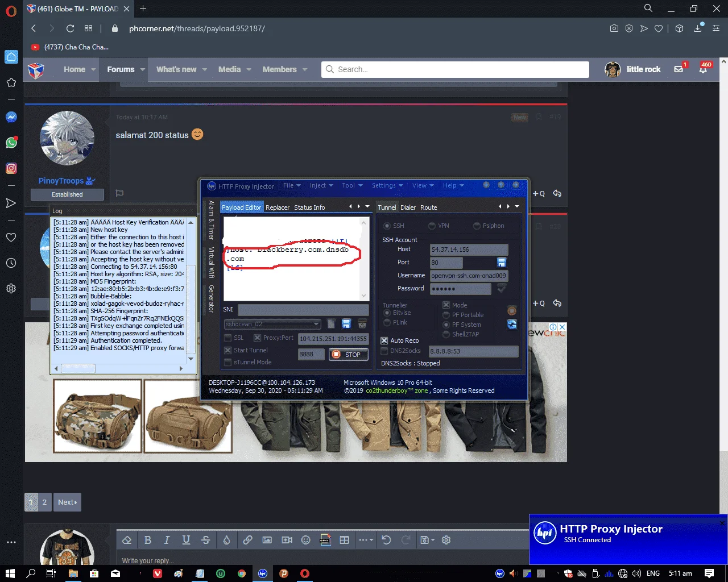Viewport: 728px width, 582px height.
Task: Expand the Media nav dropdown arrow
Action: pyautogui.click(x=249, y=69)
